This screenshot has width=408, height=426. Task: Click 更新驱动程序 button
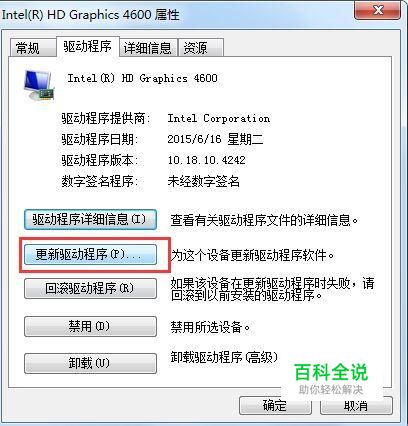click(x=90, y=255)
